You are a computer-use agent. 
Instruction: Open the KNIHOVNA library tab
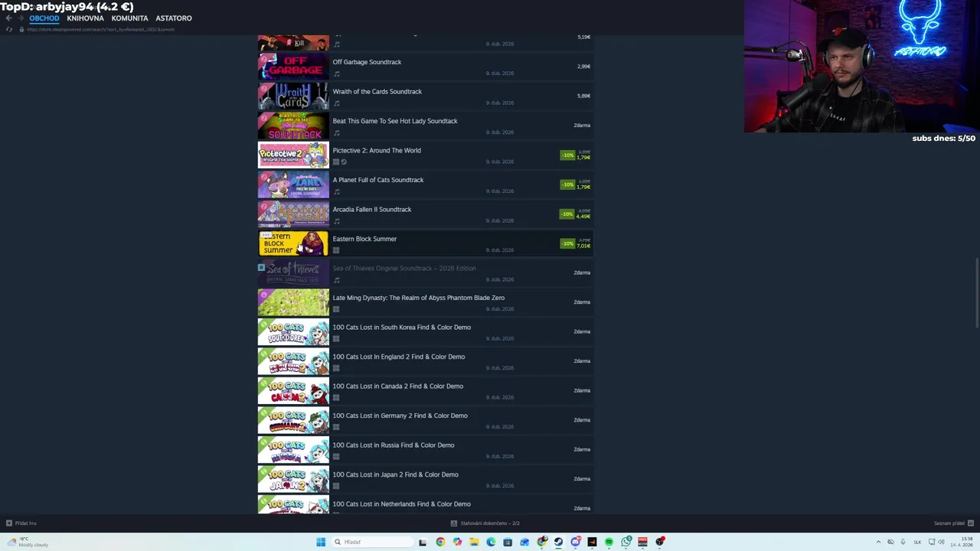[85, 18]
